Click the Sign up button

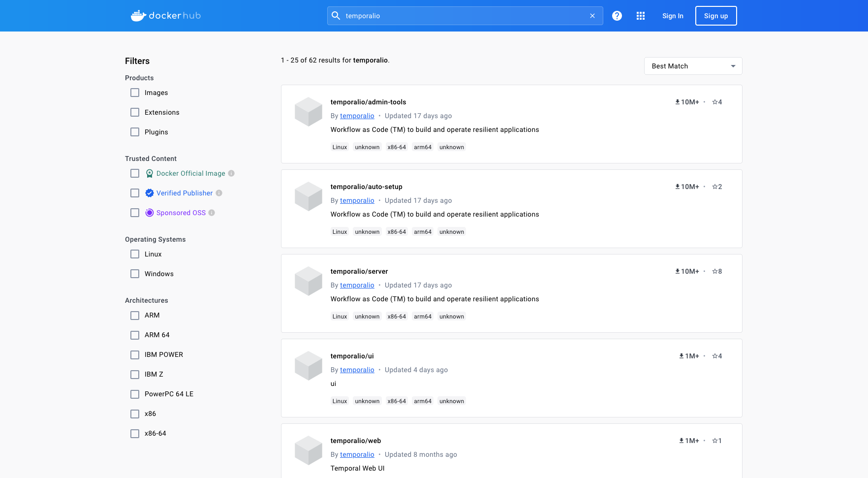point(716,16)
